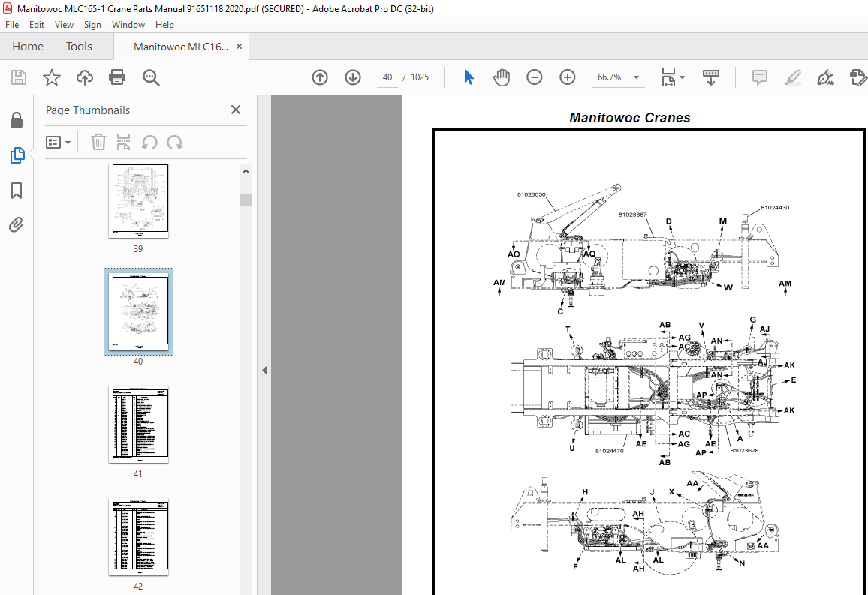Viewport: 868px width, 595px height.
Task: Open the Bookmarks panel
Action: coord(17,191)
